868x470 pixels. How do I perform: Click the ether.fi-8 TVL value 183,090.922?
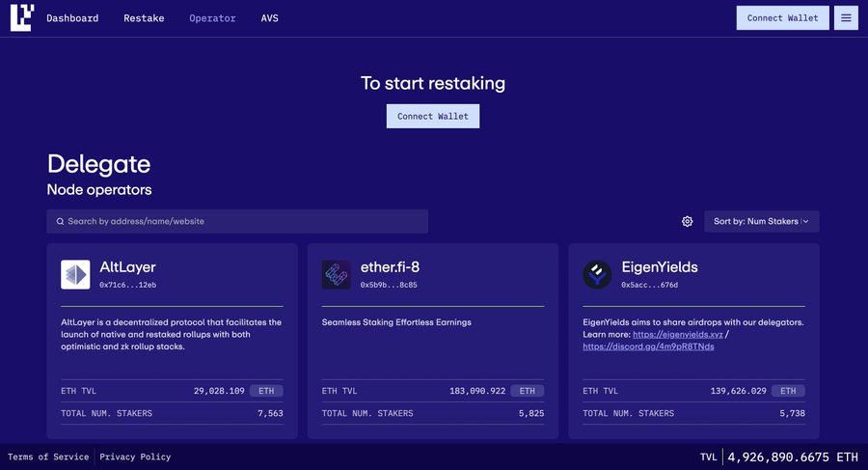(477, 391)
